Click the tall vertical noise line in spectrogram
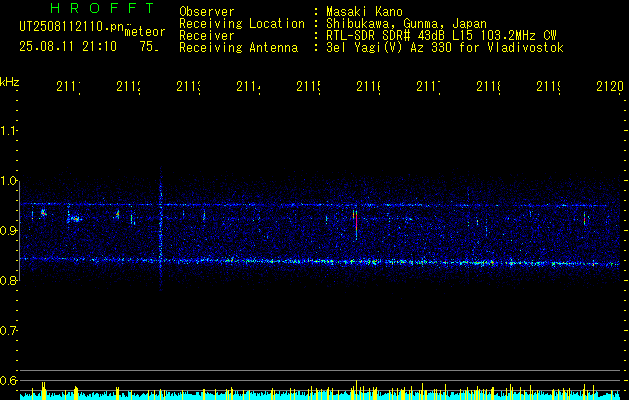629x400 pixels. point(160,229)
